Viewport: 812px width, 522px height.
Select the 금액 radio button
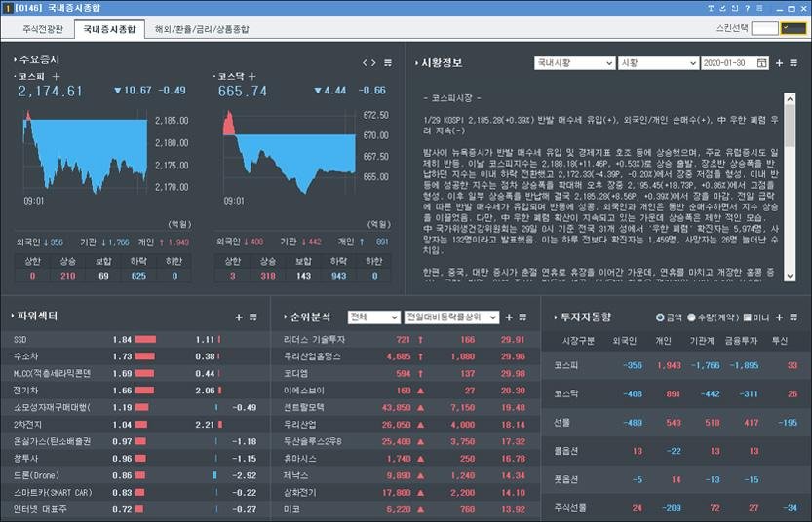click(x=660, y=317)
